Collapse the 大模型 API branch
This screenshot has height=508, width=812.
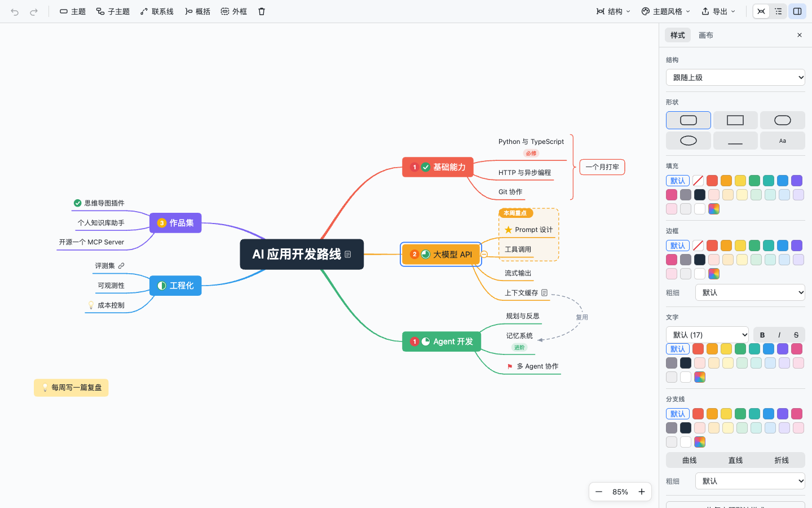click(x=484, y=255)
